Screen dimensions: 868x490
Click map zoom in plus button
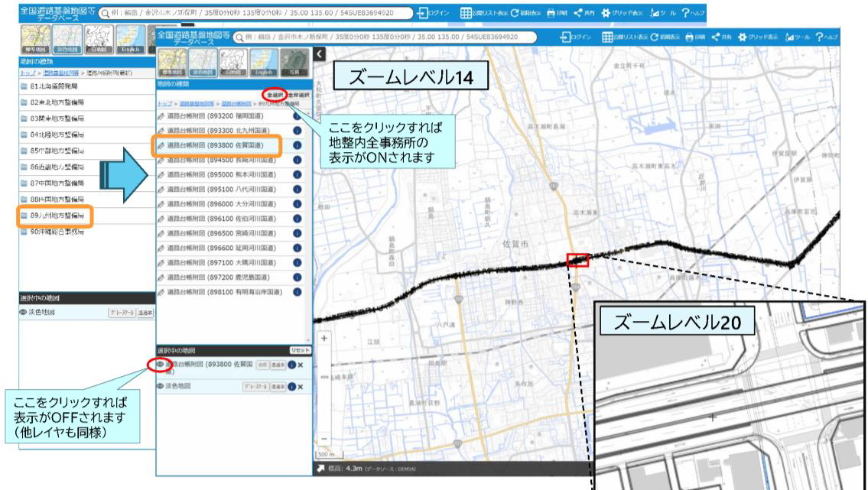(x=324, y=337)
